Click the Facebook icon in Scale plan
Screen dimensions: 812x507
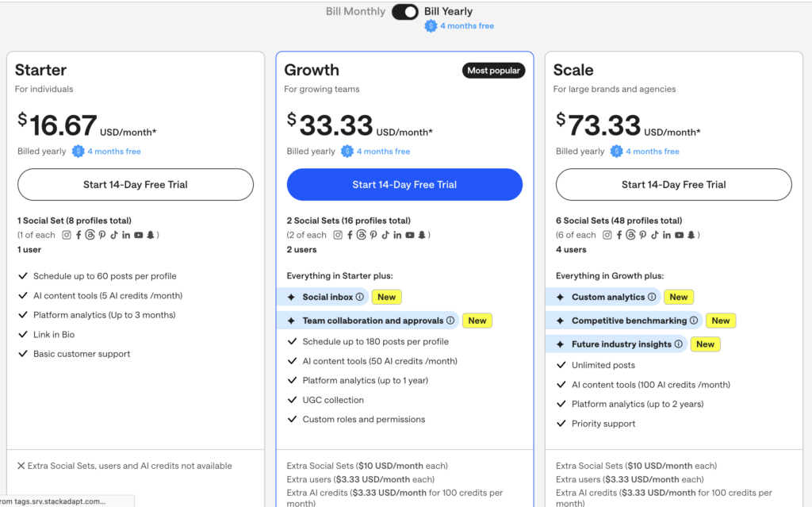point(619,235)
